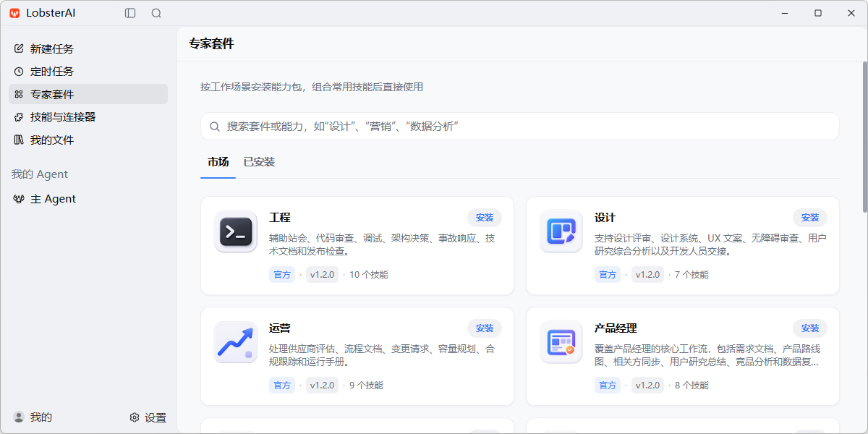This screenshot has width=868, height=434.
Task: Click "10 个技能" on 工程 card
Action: [369, 275]
